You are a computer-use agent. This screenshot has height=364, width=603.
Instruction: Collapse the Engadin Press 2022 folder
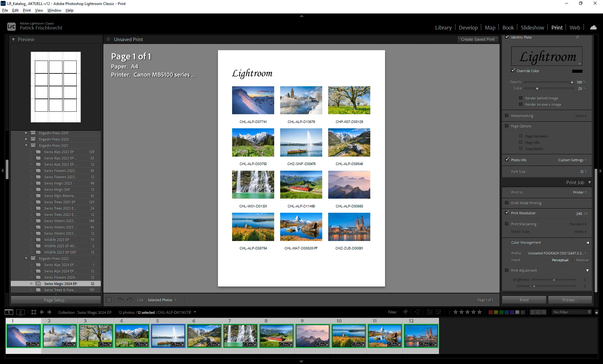pos(26,258)
